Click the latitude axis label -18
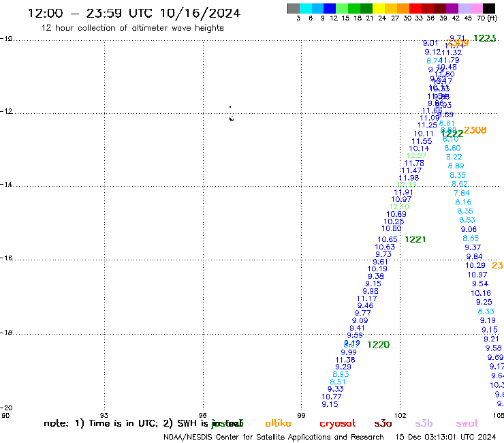The image size is (504, 443). [x=6, y=333]
